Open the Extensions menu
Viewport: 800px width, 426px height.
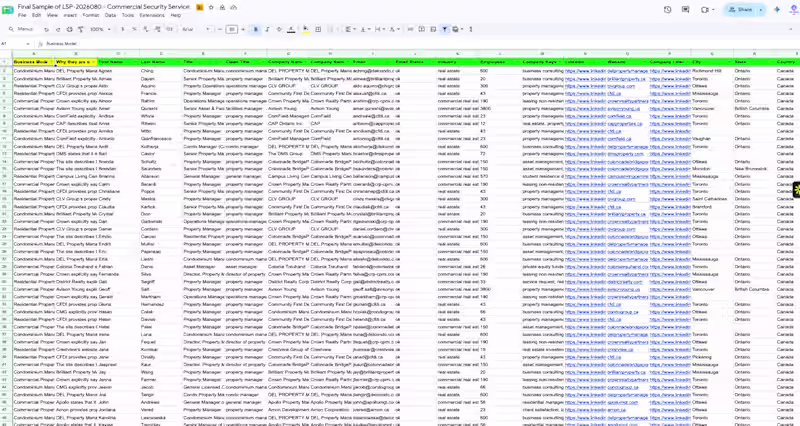(152, 15)
